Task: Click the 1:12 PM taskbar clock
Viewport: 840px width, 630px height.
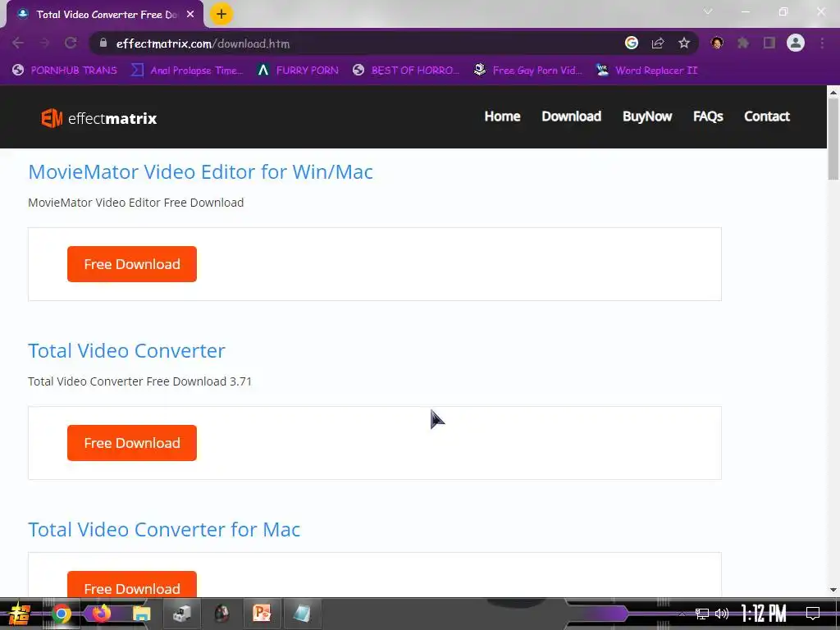Action: 764,614
